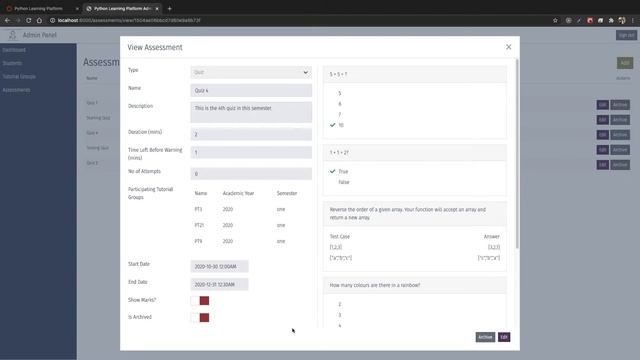
Task: Click Edit button in the Quiz 1 row
Action: click(x=602, y=105)
